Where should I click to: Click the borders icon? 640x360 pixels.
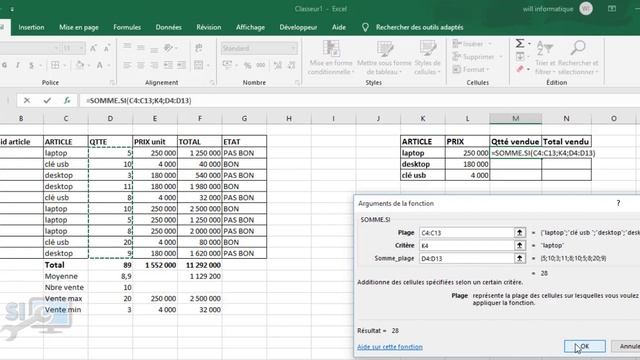(55, 65)
